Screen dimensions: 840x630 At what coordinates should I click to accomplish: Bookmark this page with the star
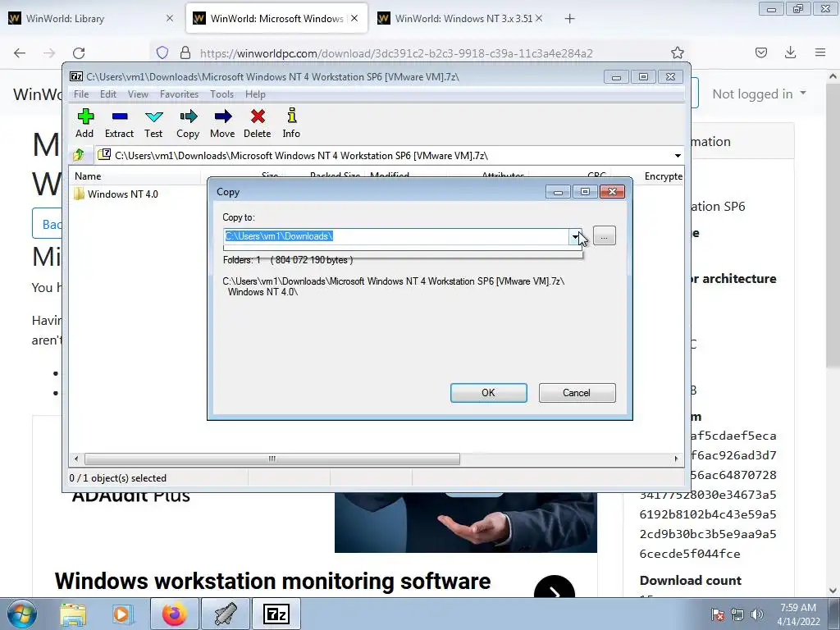(677, 52)
